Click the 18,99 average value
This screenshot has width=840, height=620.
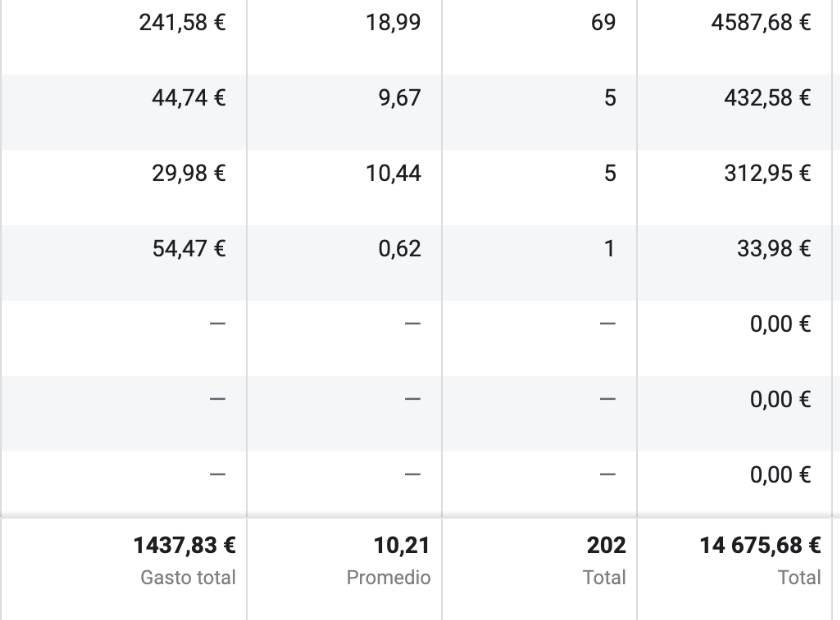point(344,23)
